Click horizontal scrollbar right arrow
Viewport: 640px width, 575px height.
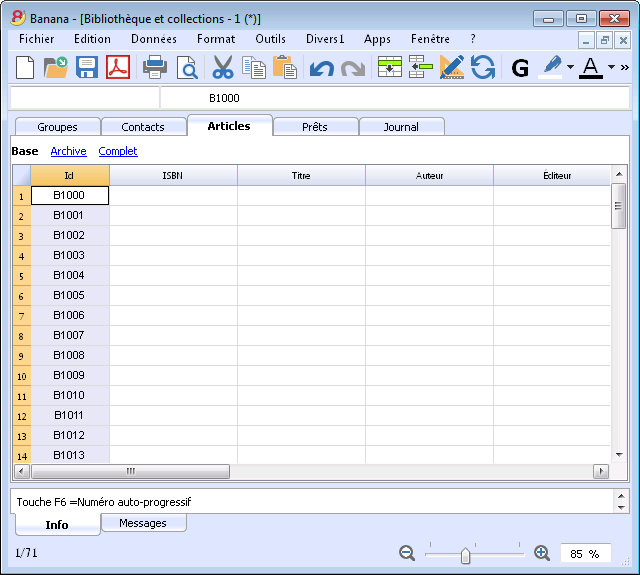(601, 471)
